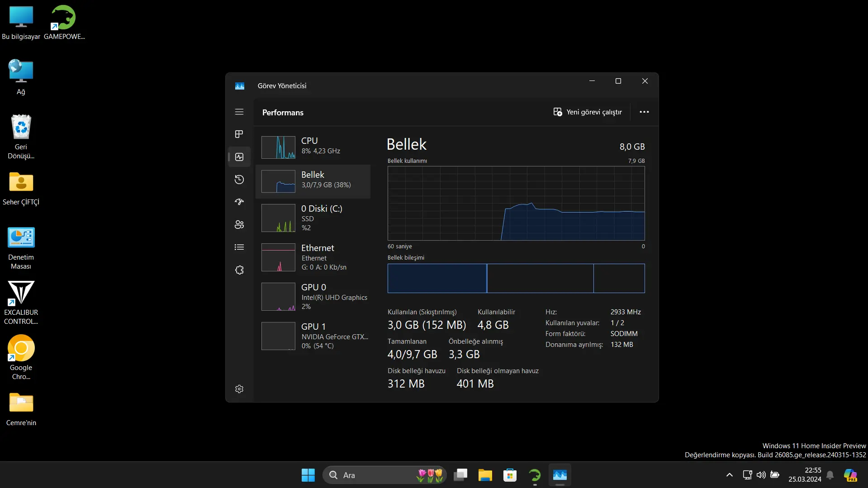Open the Users page icon
868x488 pixels.
[239, 225]
